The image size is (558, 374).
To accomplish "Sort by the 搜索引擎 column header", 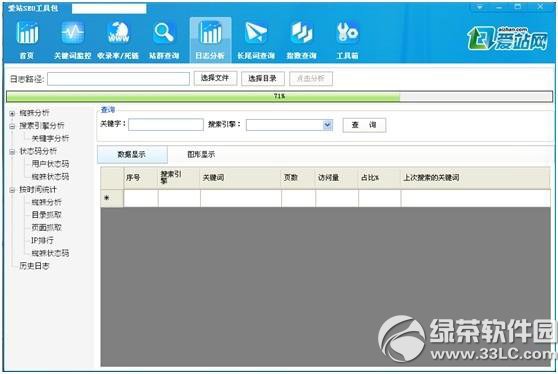I will (x=179, y=178).
